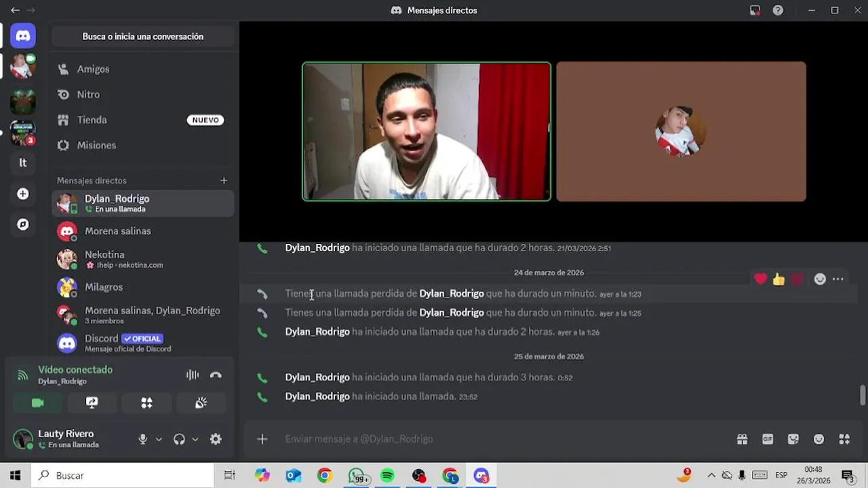
Task: Open user settings gear
Action: pyautogui.click(x=216, y=439)
